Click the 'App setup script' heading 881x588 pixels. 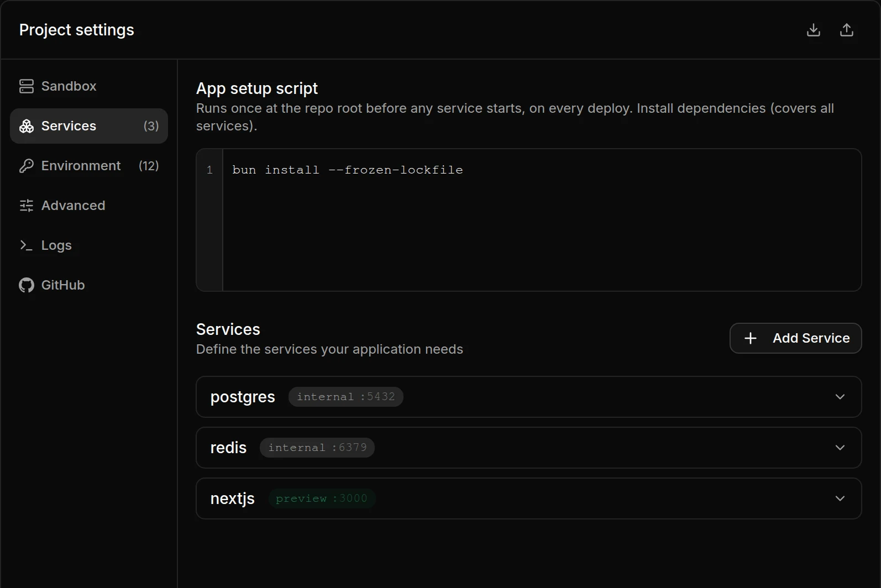coord(257,88)
